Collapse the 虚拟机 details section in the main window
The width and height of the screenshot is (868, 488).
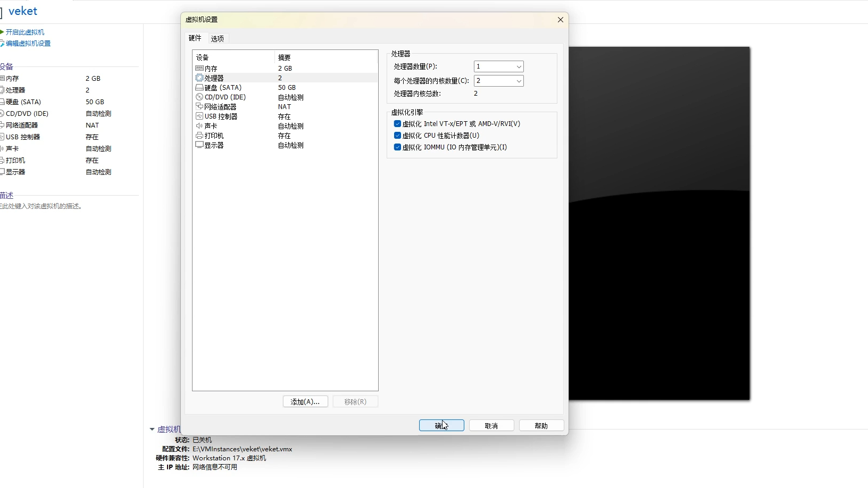[x=152, y=429]
